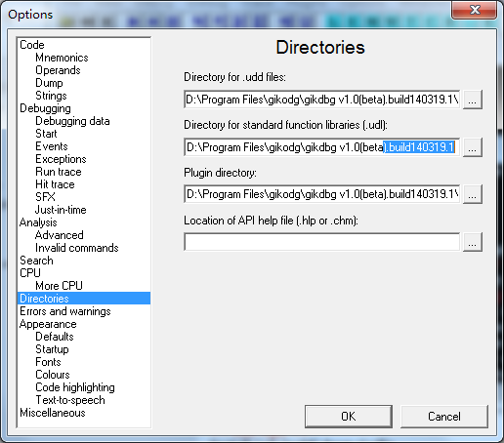This screenshot has height=443, width=504.
Task: Open Colours options
Action: [x=53, y=375]
